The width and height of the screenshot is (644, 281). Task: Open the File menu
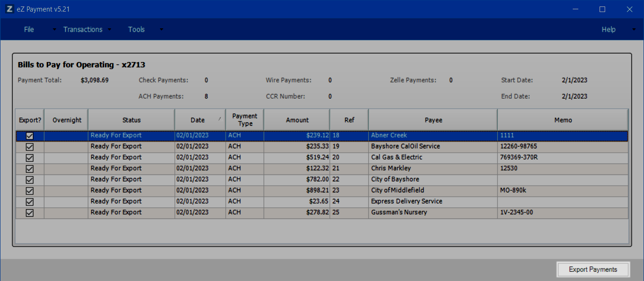pyautogui.click(x=29, y=30)
